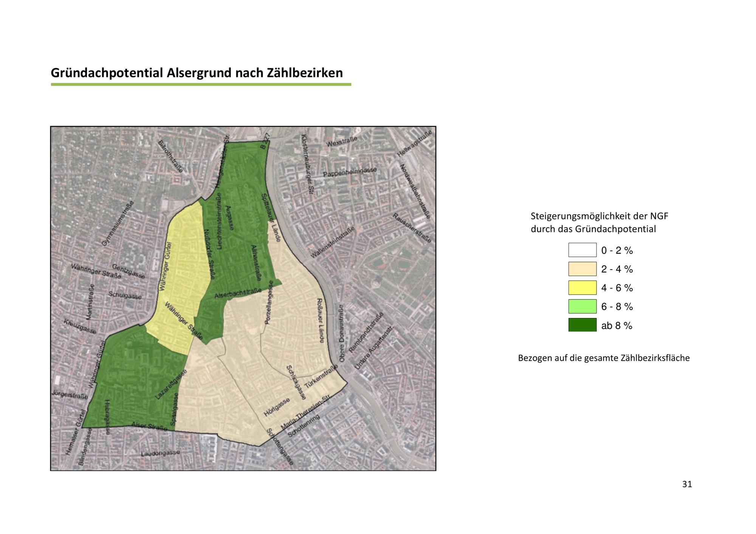Click the Liechtensteinstraße street label
The image size is (756, 534).
(219, 221)
